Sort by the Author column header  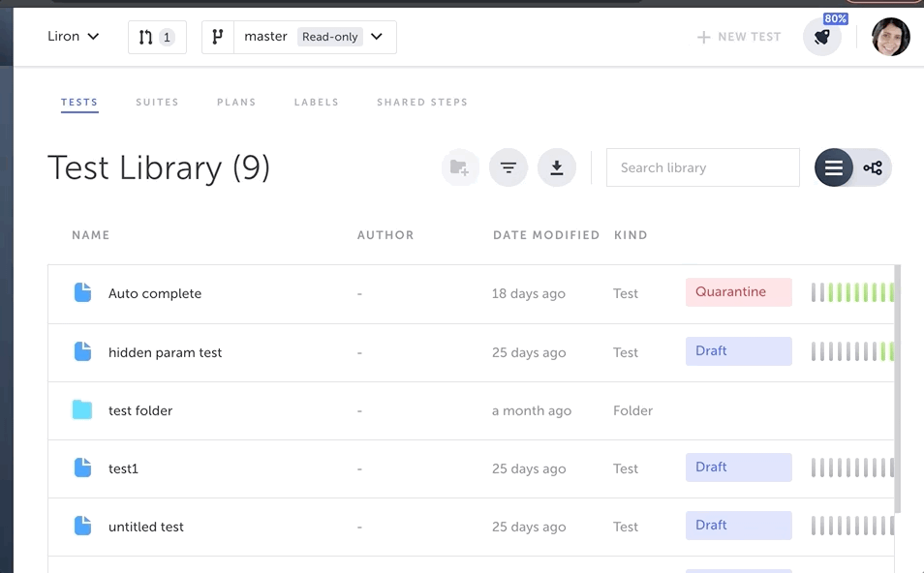pyautogui.click(x=385, y=235)
